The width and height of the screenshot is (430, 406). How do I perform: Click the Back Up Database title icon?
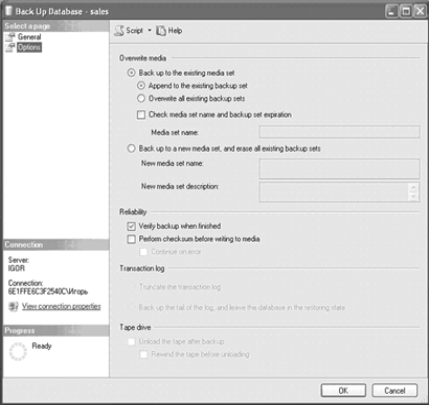tap(8, 11)
